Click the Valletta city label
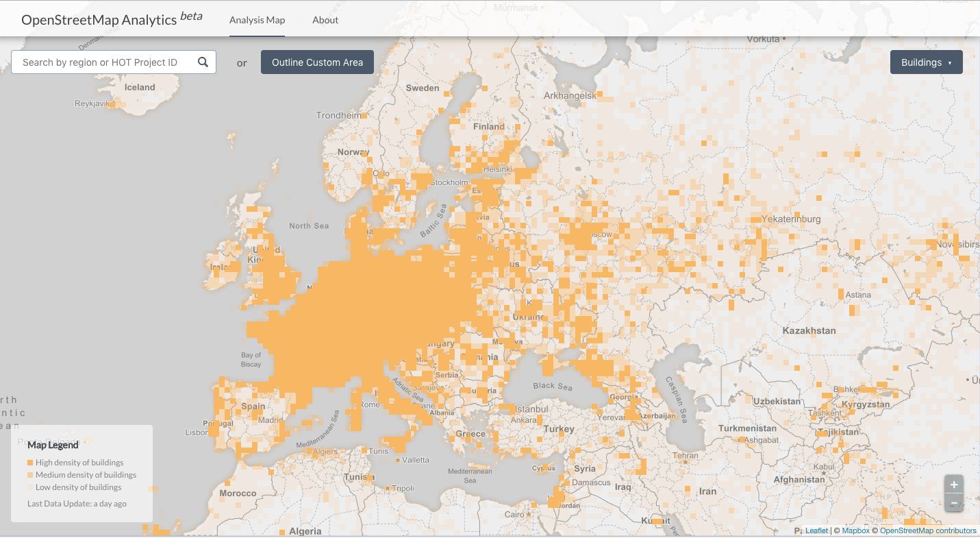Screen dimensions: 980x538 (x=416, y=460)
